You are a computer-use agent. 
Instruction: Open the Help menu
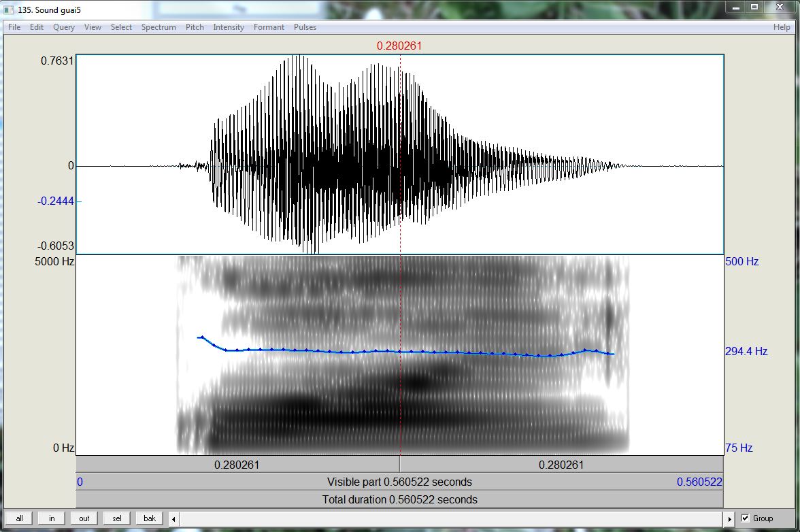781,27
